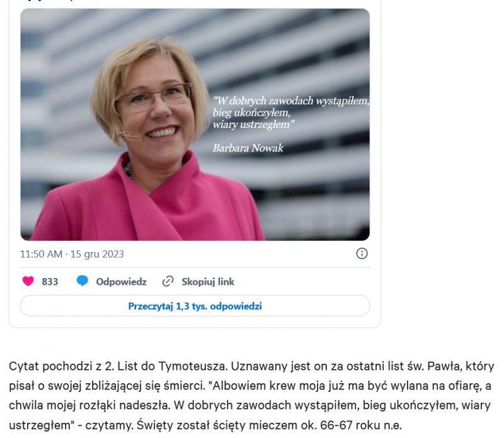The height and width of the screenshot is (438, 504).
Task: Click the Skopiuj link text
Action: 208,282
